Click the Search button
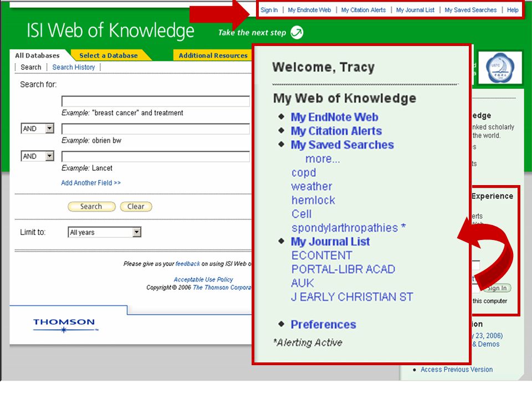 tap(91, 206)
